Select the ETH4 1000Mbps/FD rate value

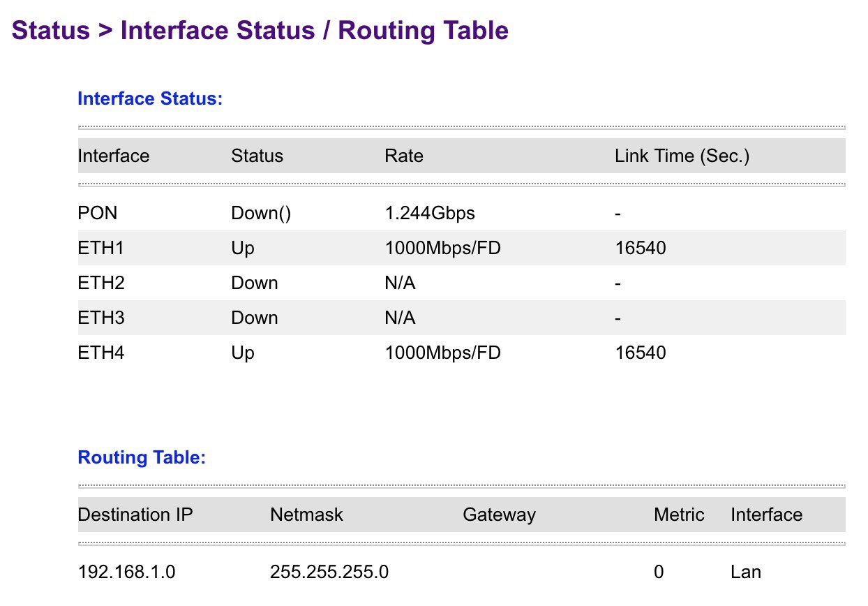click(x=442, y=353)
